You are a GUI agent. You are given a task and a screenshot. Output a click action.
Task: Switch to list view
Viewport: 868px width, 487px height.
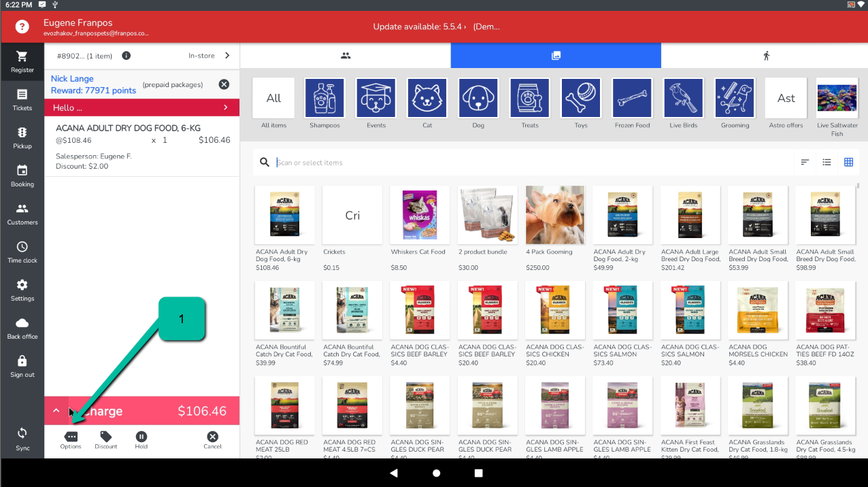point(827,162)
